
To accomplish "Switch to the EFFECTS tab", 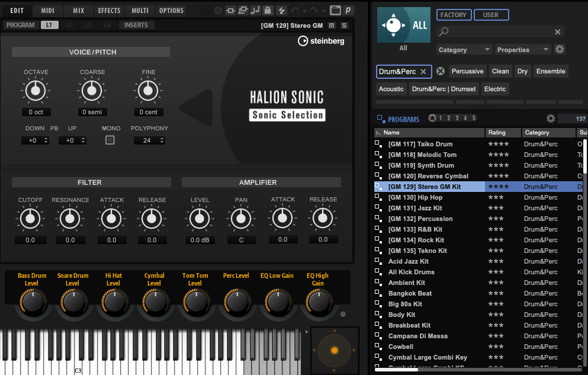I will tap(109, 11).
